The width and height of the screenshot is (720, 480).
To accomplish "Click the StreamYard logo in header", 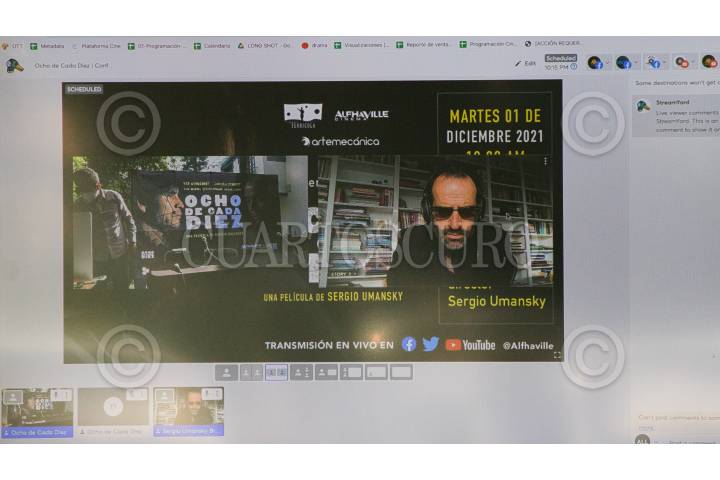I will coord(14,65).
